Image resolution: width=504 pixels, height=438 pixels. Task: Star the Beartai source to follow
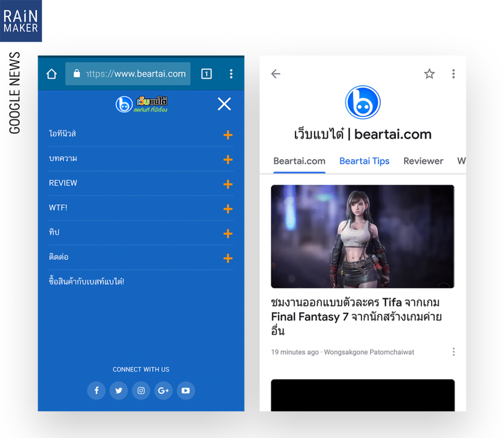pos(429,74)
